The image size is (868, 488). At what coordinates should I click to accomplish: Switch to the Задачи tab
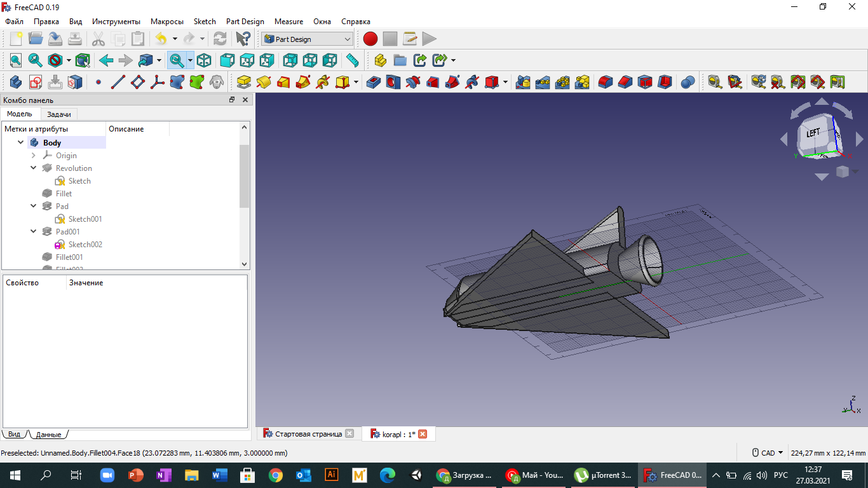pyautogui.click(x=59, y=114)
